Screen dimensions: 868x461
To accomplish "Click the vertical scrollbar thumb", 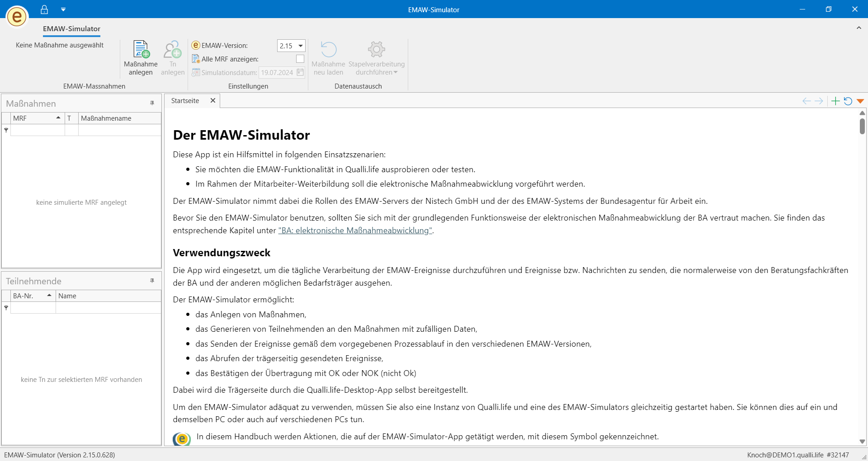I will [x=863, y=126].
